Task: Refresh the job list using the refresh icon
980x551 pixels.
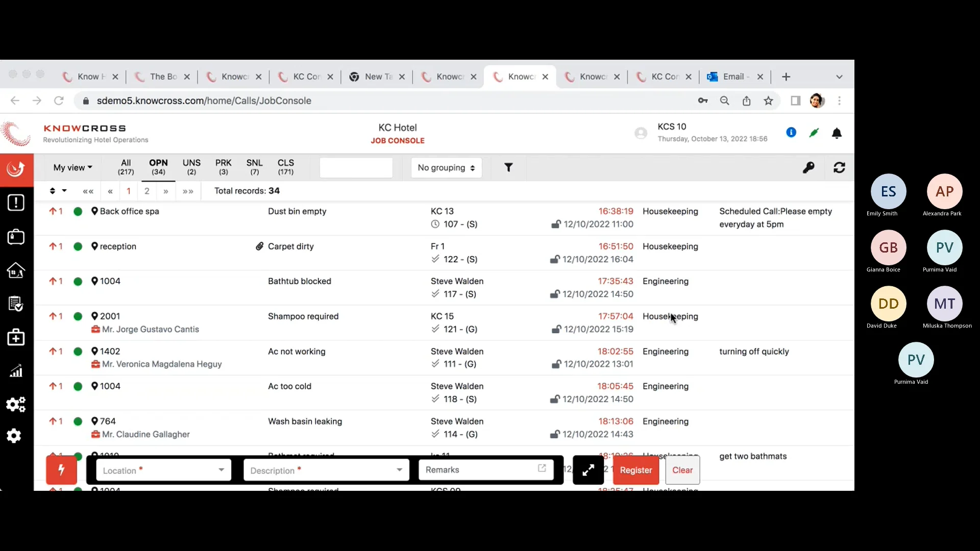Action: (x=840, y=167)
